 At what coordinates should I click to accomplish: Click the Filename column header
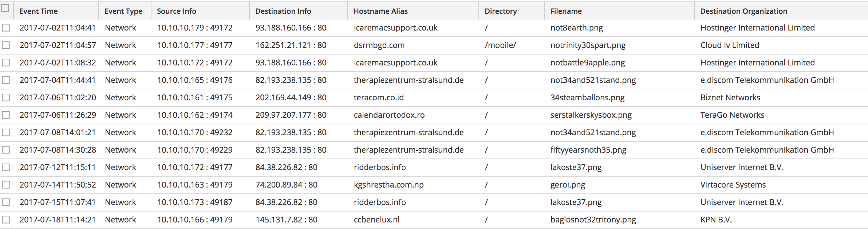coord(566,11)
